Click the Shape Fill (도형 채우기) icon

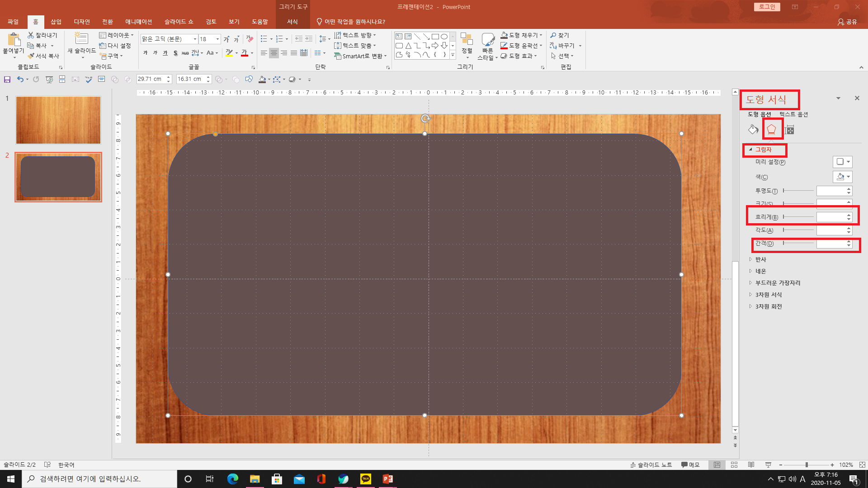tap(504, 35)
